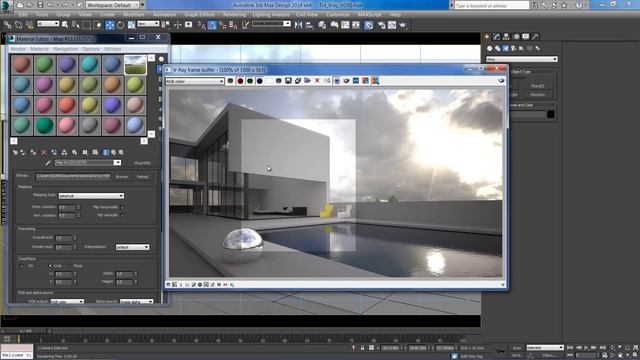Select the Crop radio button

(50, 266)
